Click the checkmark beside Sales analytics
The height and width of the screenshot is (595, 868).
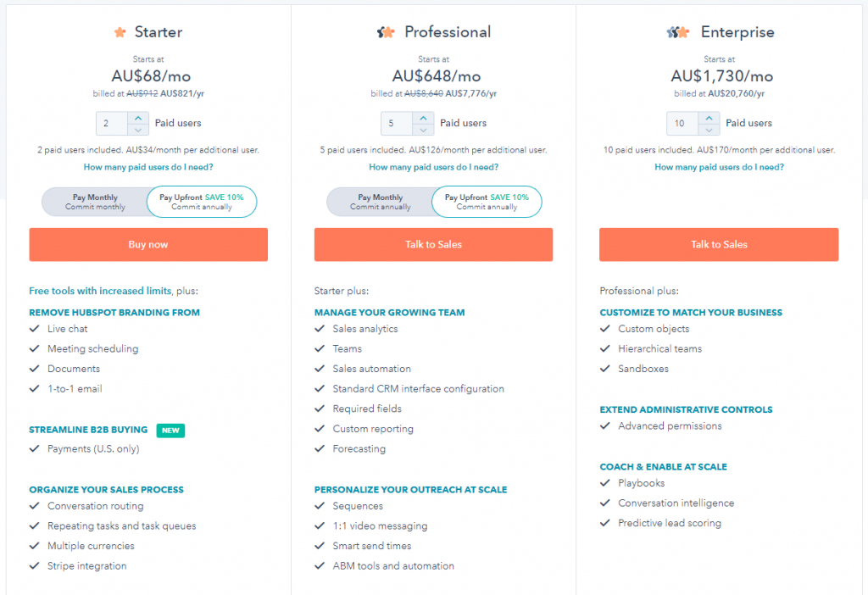tap(320, 329)
